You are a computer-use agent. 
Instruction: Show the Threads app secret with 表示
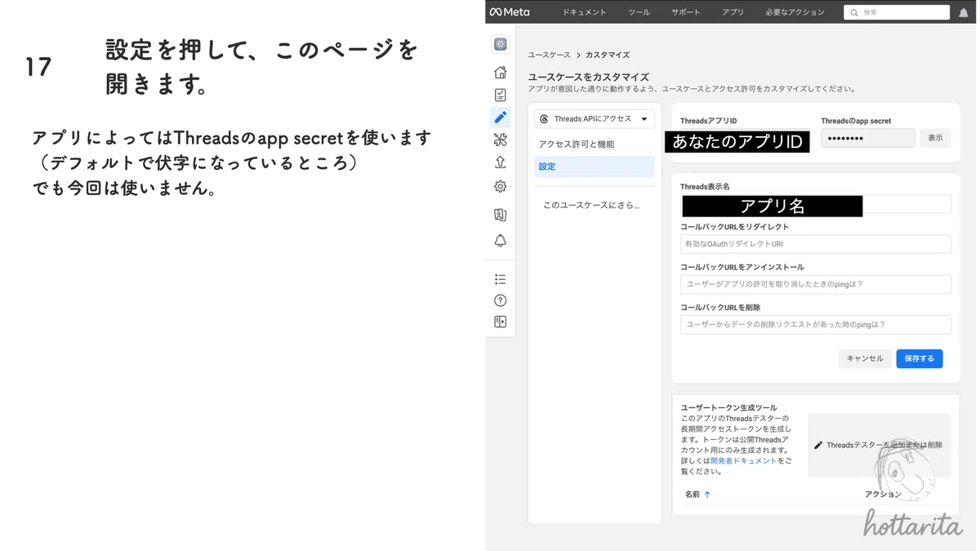coord(935,138)
